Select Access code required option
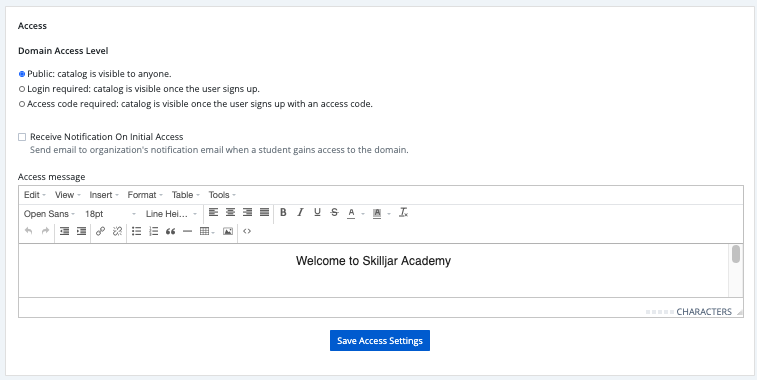 click(x=22, y=104)
